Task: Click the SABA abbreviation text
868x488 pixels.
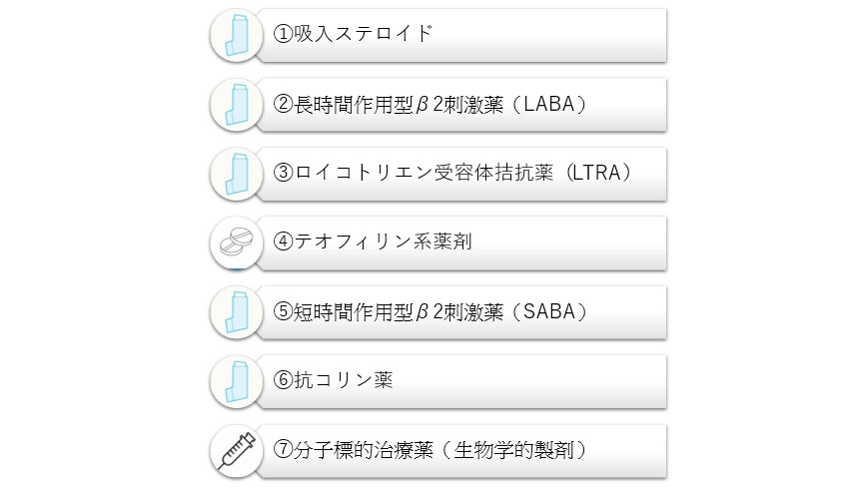Action: [549, 312]
